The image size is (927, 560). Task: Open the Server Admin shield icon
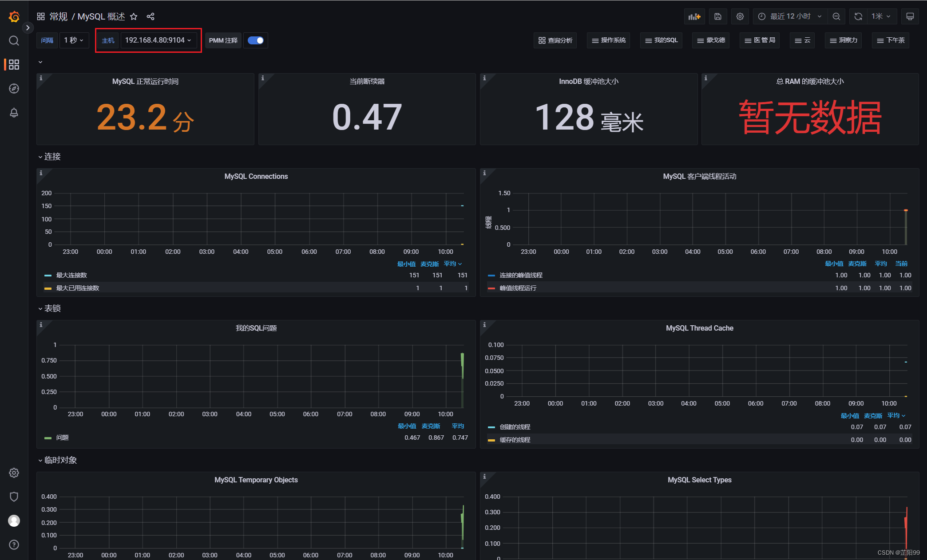(14, 497)
